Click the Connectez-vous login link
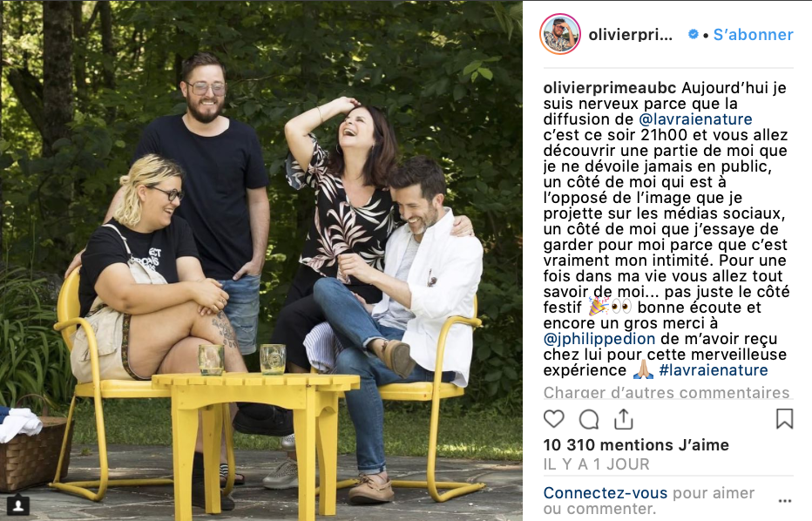Image resolution: width=812 pixels, height=521 pixels. [605, 492]
